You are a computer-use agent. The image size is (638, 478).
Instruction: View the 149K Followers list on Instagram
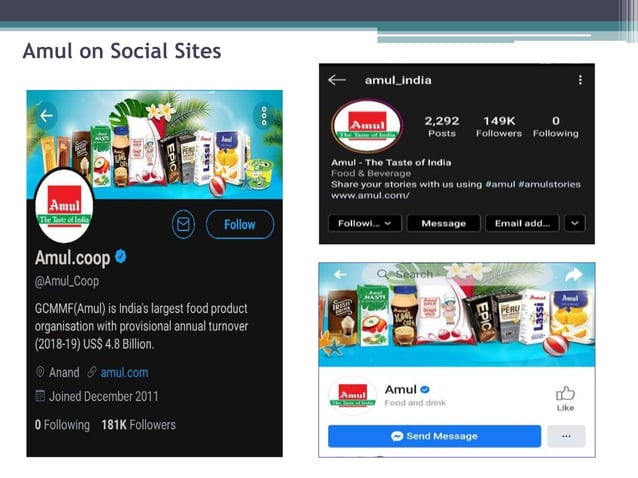click(499, 127)
